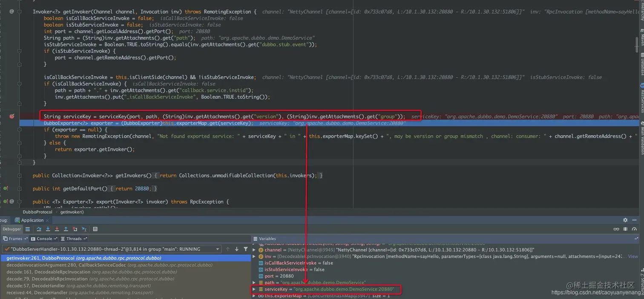Select next frame with down arrow
Screen dimensions: 644x299
(237, 249)
